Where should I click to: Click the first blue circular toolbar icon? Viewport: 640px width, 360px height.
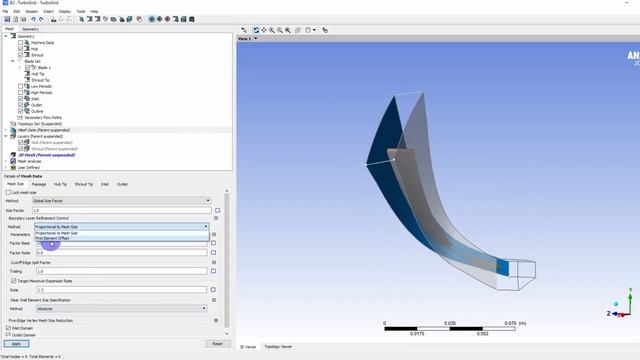(151, 19)
